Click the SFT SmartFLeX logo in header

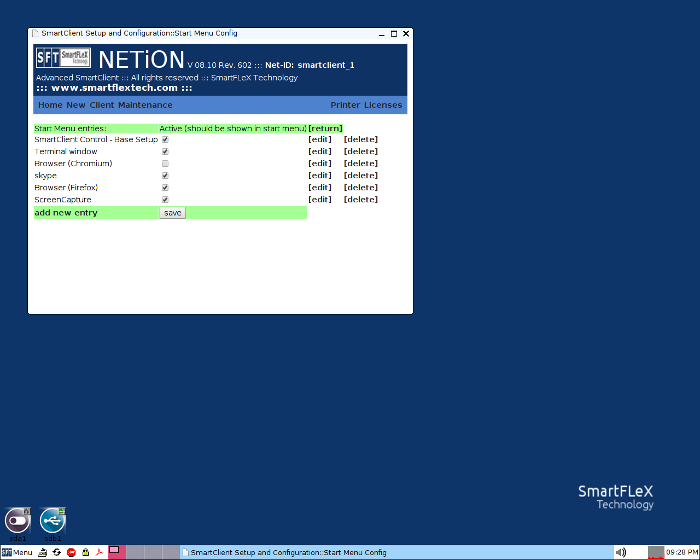click(63, 58)
